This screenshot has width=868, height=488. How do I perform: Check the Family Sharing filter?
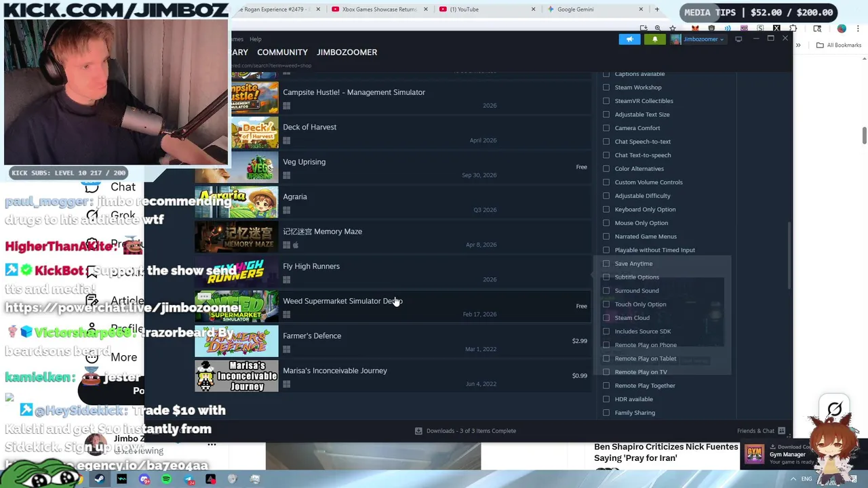(x=606, y=413)
